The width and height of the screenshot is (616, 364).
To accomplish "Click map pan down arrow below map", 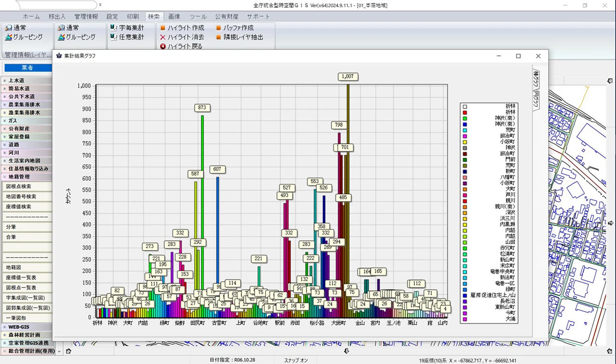I will [x=346, y=351].
